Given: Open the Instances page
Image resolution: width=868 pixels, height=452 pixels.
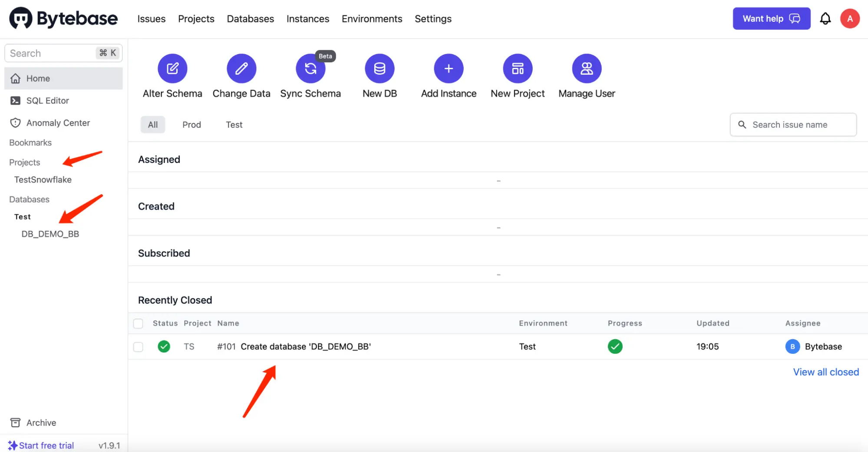Looking at the screenshot, I should click(x=308, y=19).
